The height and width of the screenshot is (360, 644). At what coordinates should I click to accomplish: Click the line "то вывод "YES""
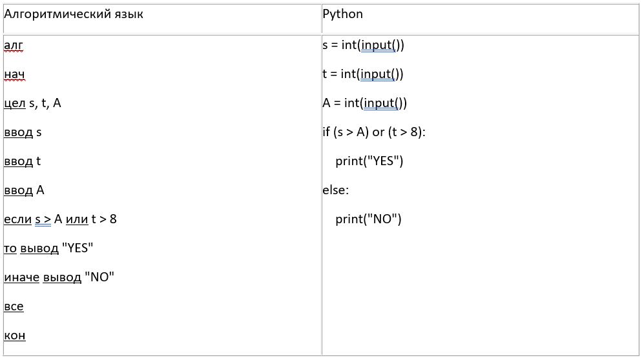point(48,248)
